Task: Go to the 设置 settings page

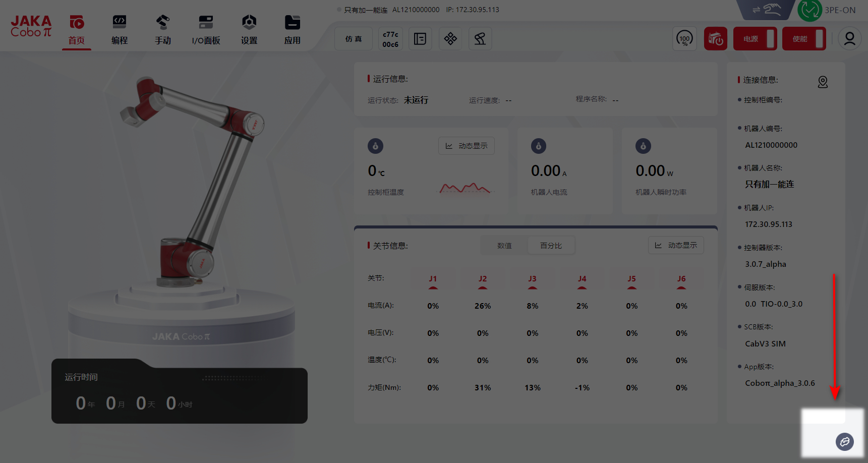Action: tap(249, 30)
